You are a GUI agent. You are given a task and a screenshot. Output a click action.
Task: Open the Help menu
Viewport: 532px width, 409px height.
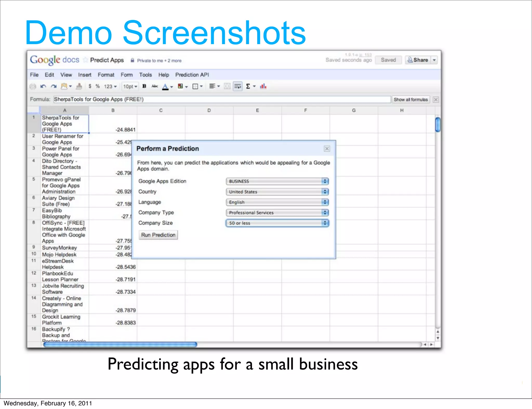[x=164, y=75]
